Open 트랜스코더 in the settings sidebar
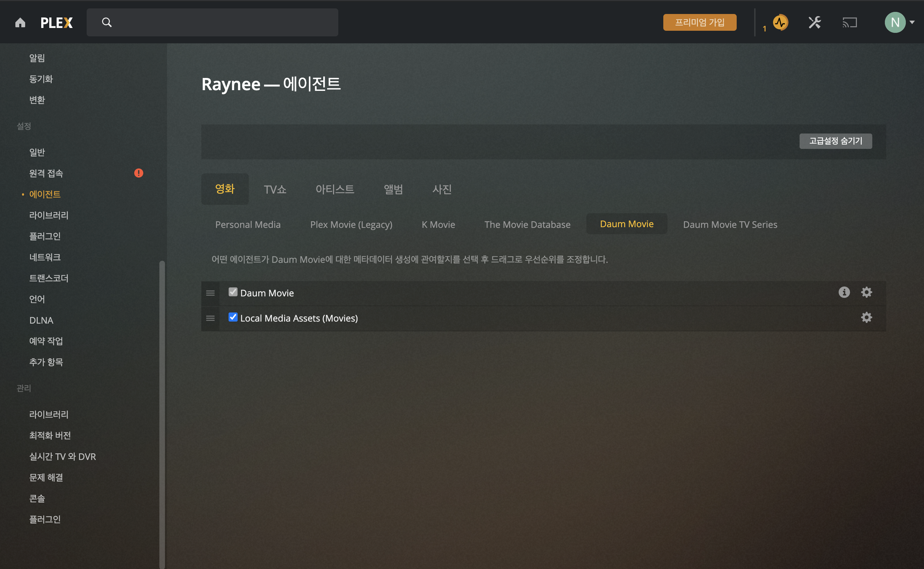Viewport: 924px width, 569px height. click(49, 278)
